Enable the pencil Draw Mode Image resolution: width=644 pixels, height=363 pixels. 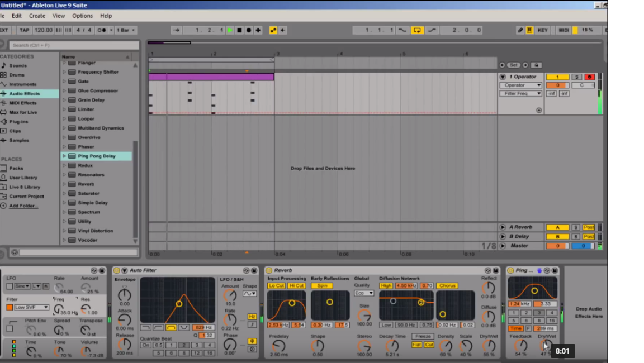[520, 30]
